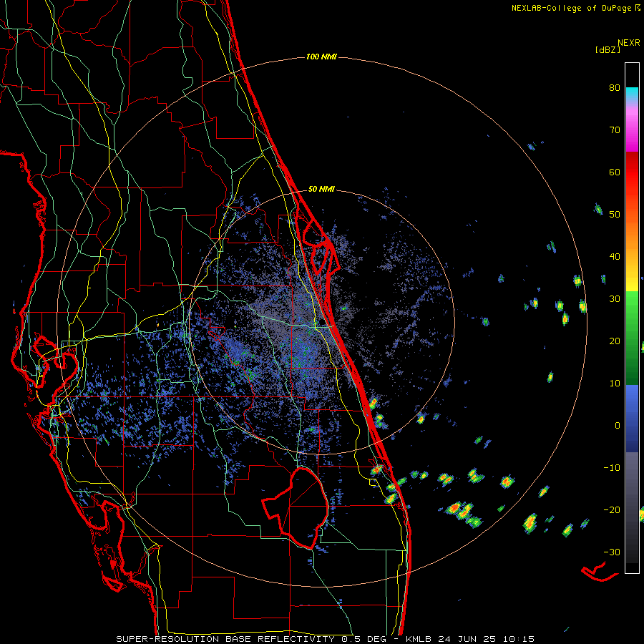Click the 30 dBZ tick label
The image size is (644, 644).
coord(615,299)
